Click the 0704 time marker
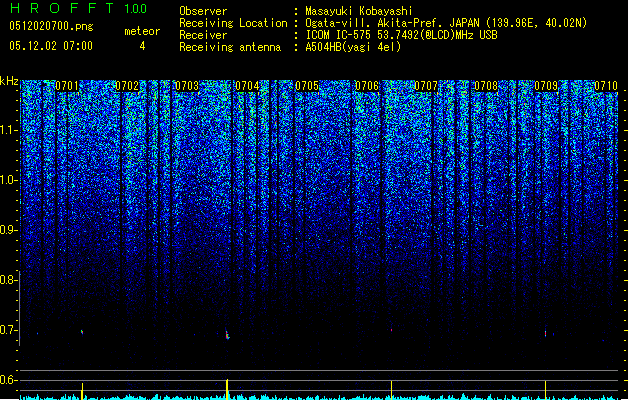629x400 pixels. tap(247, 86)
